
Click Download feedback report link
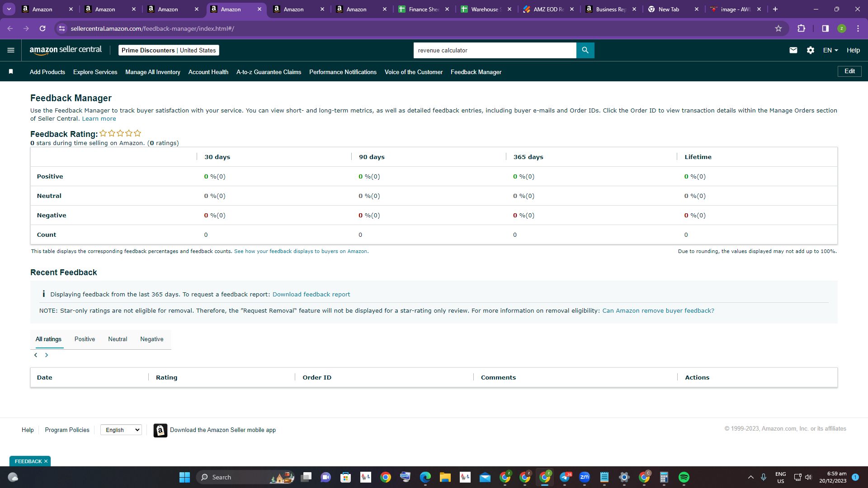(311, 295)
